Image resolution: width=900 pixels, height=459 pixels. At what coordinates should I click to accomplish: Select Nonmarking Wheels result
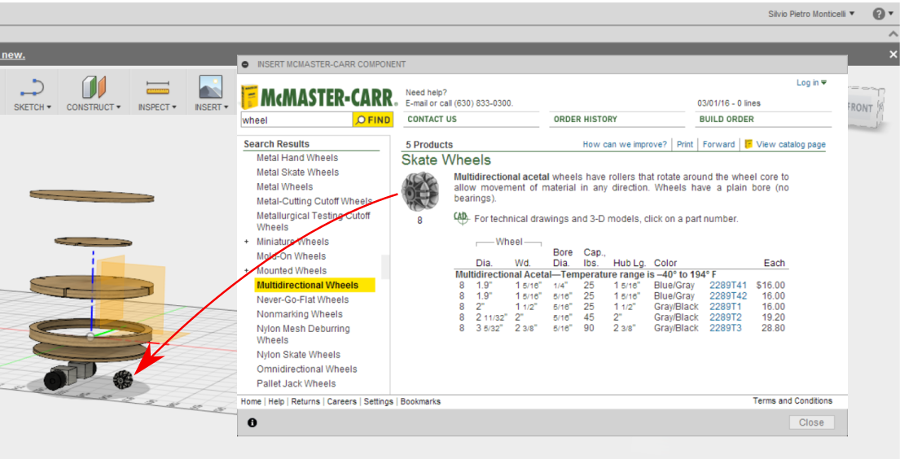tap(300, 314)
